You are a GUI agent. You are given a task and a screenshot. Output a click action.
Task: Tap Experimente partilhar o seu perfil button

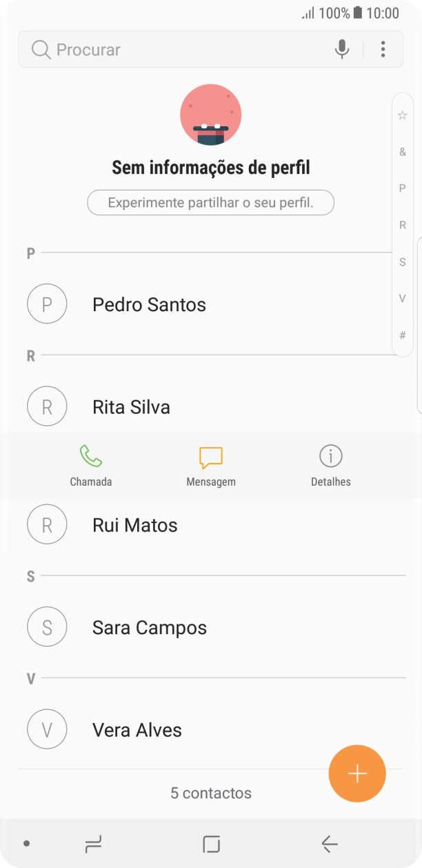coord(210,202)
